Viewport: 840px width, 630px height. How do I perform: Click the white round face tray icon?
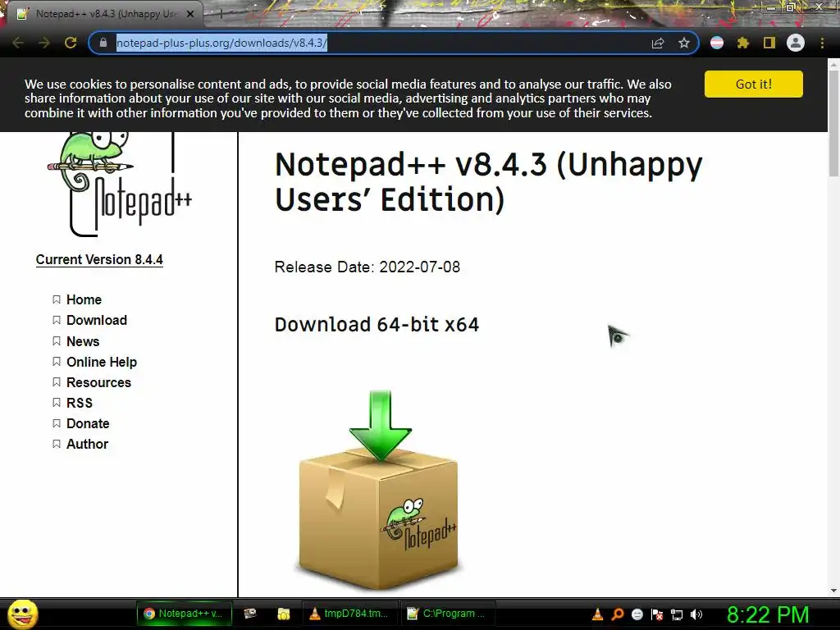point(637,614)
